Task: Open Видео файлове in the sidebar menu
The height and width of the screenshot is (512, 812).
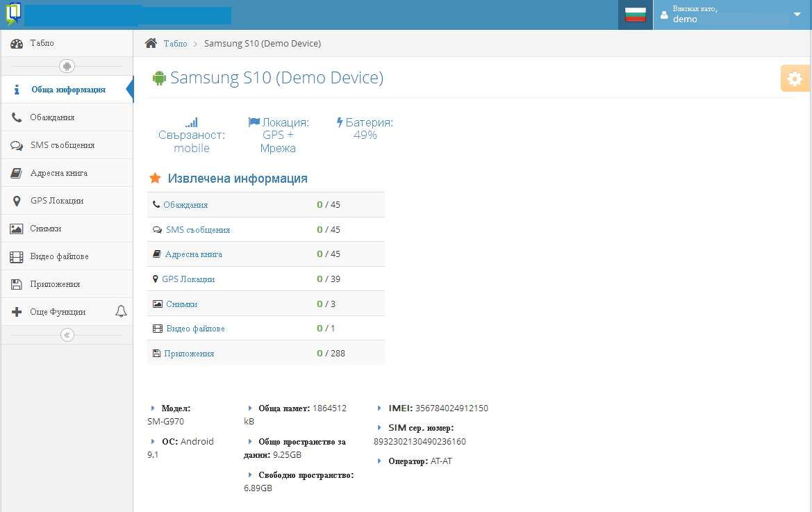Action: (x=67, y=256)
